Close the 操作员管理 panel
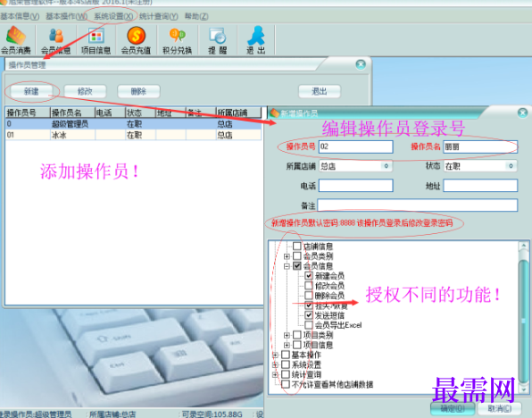 361,64
